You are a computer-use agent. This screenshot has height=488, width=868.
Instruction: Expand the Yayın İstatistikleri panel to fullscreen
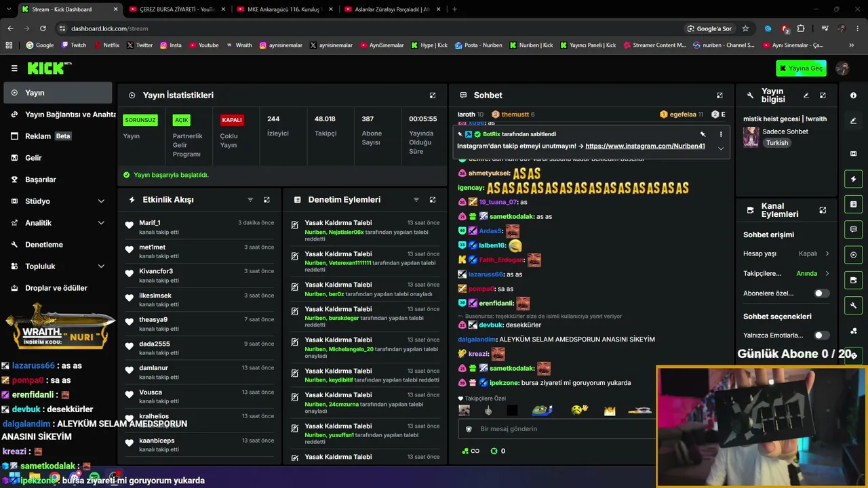tap(433, 96)
